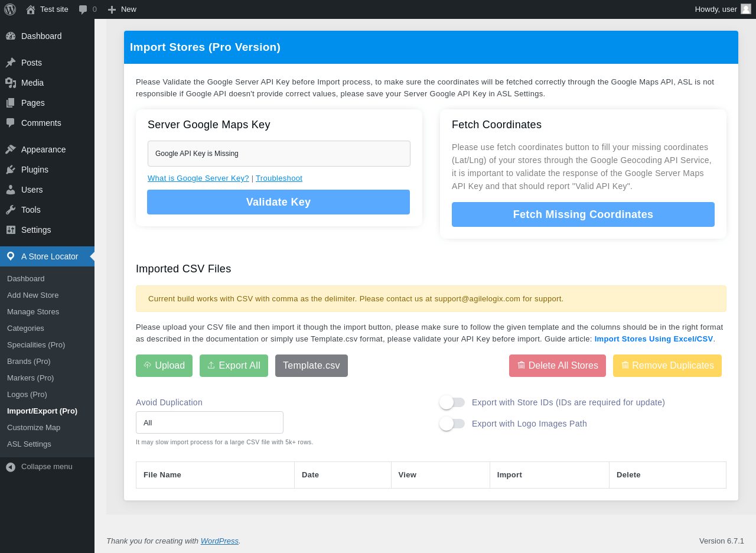Click Fetch Missing Coordinates button
Image resolution: width=756 pixels, height=553 pixels.
click(x=583, y=214)
